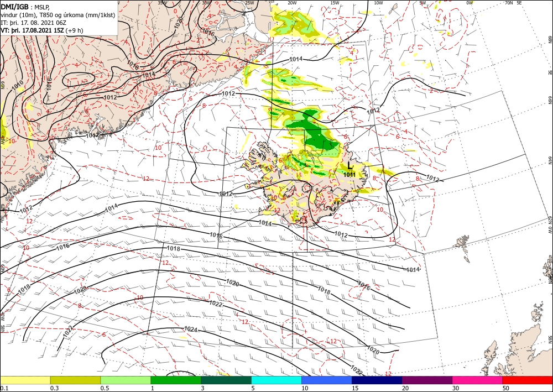This screenshot has height=392, width=553.
Task: Click the '1011' pressure value under the L
Action: tap(349, 175)
